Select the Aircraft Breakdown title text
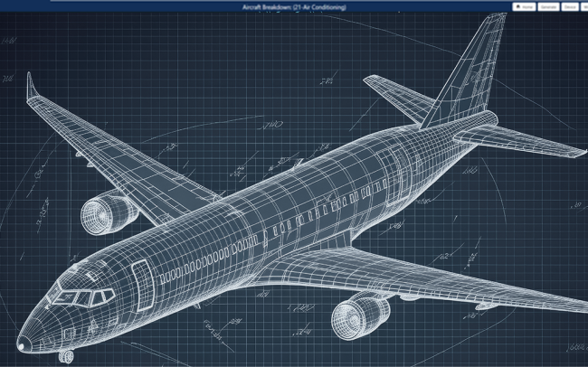Viewport: 588px width, 367px height. click(x=294, y=6)
